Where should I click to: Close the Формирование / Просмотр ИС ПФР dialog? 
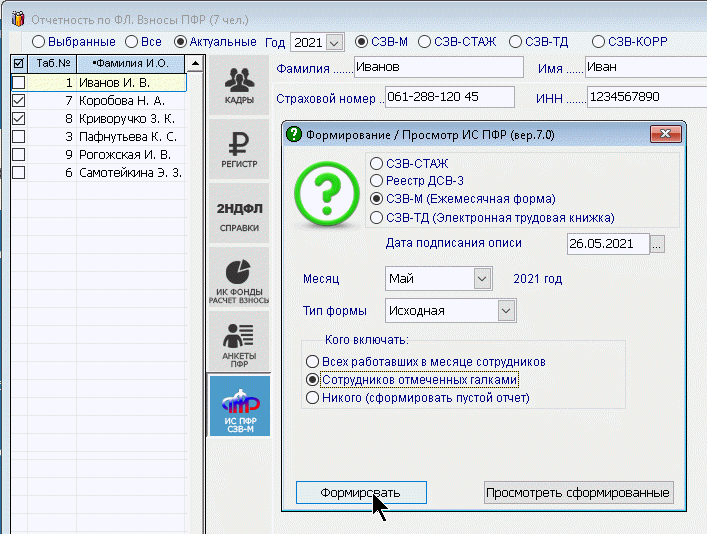(x=666, y=134)
